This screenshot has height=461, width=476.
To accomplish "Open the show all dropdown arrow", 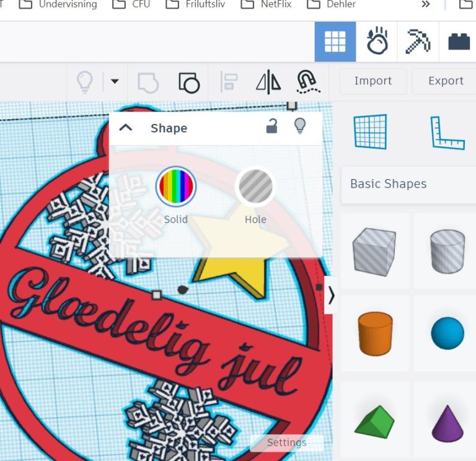I will click(x=115, y=81).
